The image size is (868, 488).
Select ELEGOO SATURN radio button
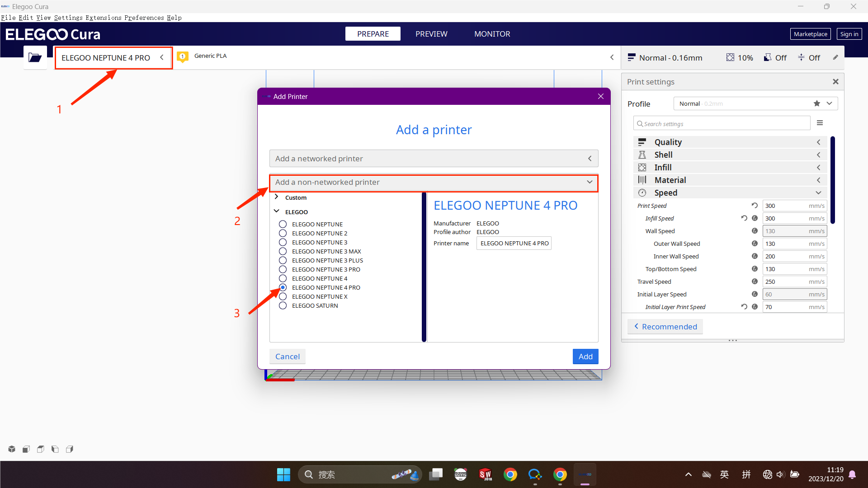[283, 305]
